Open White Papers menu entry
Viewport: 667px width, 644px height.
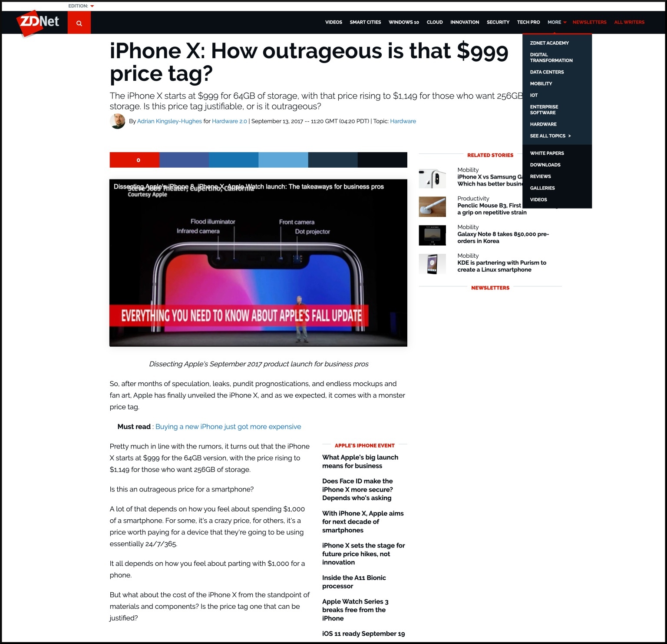click(547, 153)
